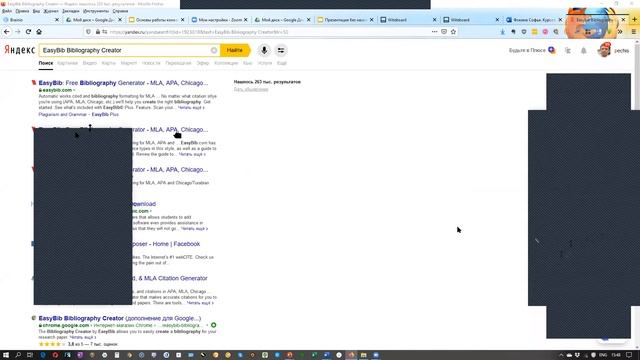This screenshot has height=360, width=640.
Task: Open Windows taskbar search magnifier
Action: pyautogui.click(x=18, y=355)
